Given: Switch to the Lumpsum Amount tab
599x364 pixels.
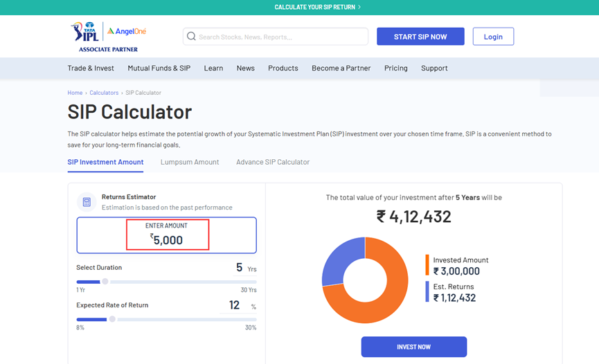Looking at the screenshot, I should 190,162.
